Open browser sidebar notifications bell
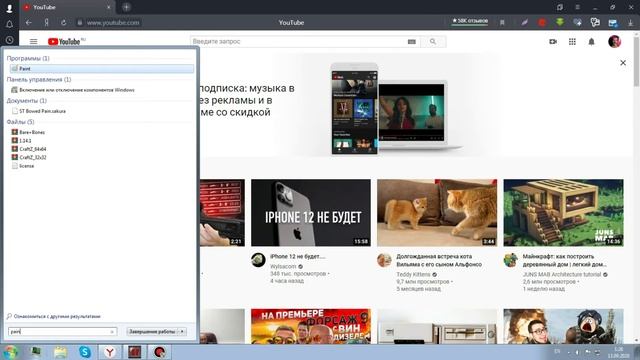The width and height of the screenshot is (640, 360). 9,24
